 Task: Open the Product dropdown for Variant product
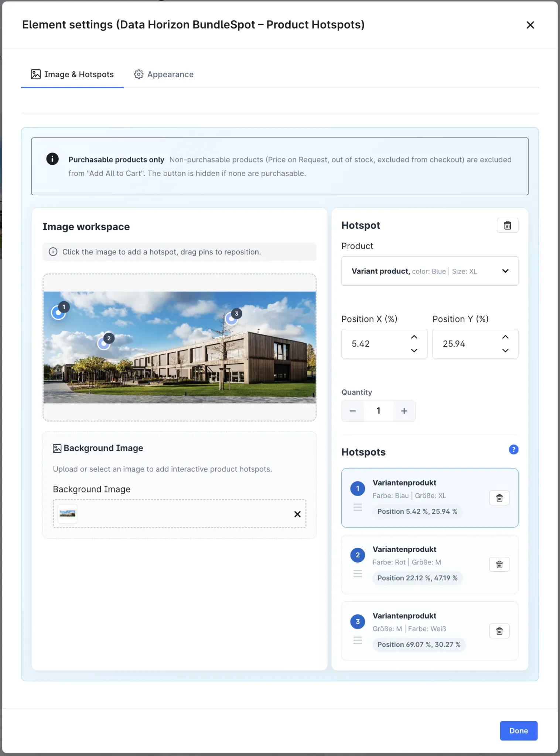click(x=430, y=271)
